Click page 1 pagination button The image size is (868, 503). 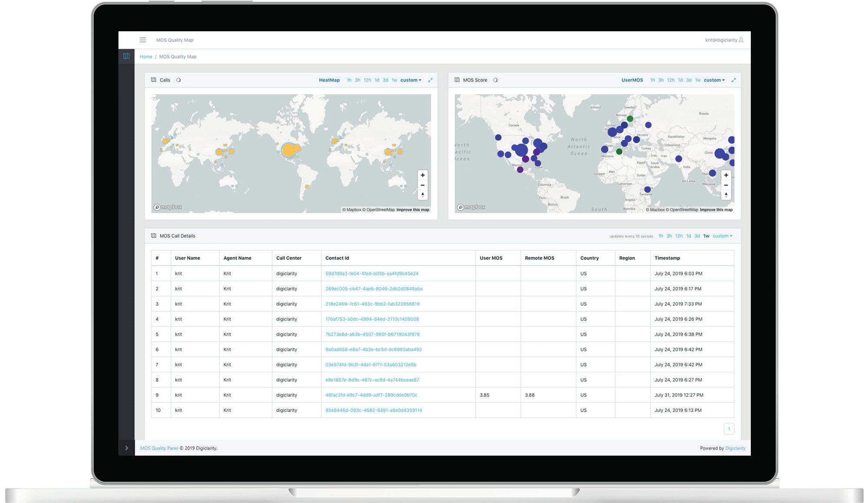coord(729,429)
